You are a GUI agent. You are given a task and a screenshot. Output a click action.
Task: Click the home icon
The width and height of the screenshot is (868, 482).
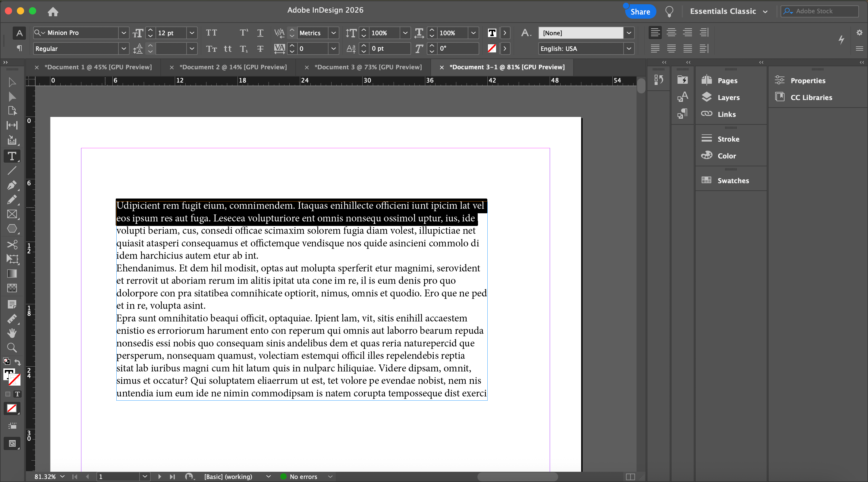53,12
